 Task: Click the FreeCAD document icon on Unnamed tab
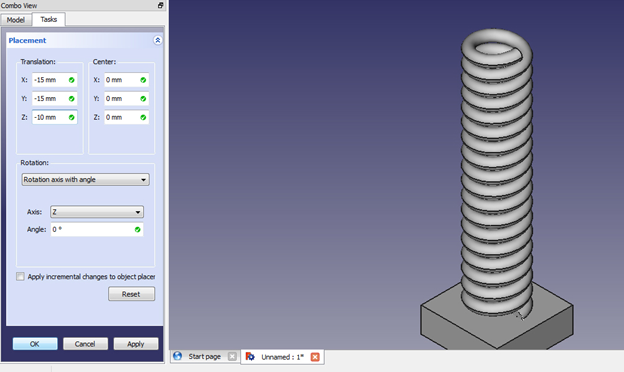click(250, 356)
